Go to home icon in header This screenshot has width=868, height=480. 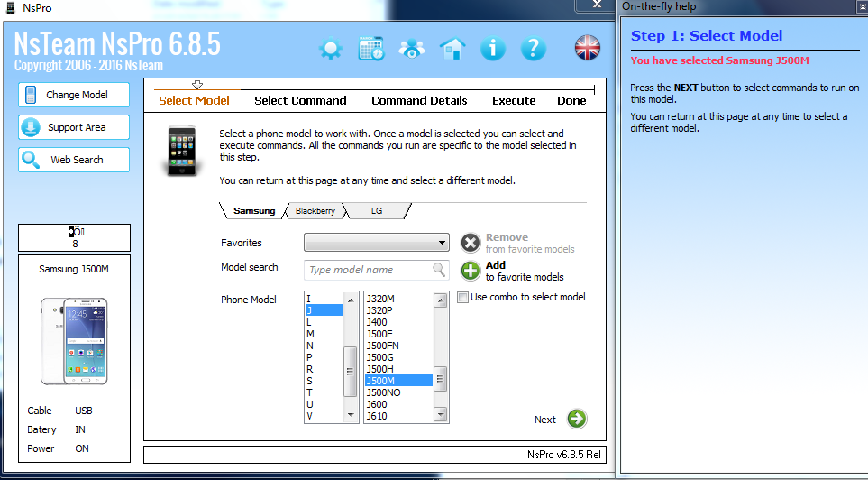452,49
